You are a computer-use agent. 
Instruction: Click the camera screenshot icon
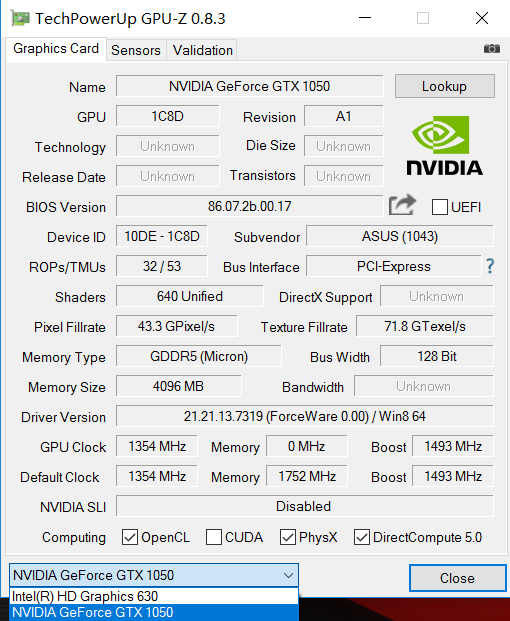pyautogui.click(x=491, y=49)
